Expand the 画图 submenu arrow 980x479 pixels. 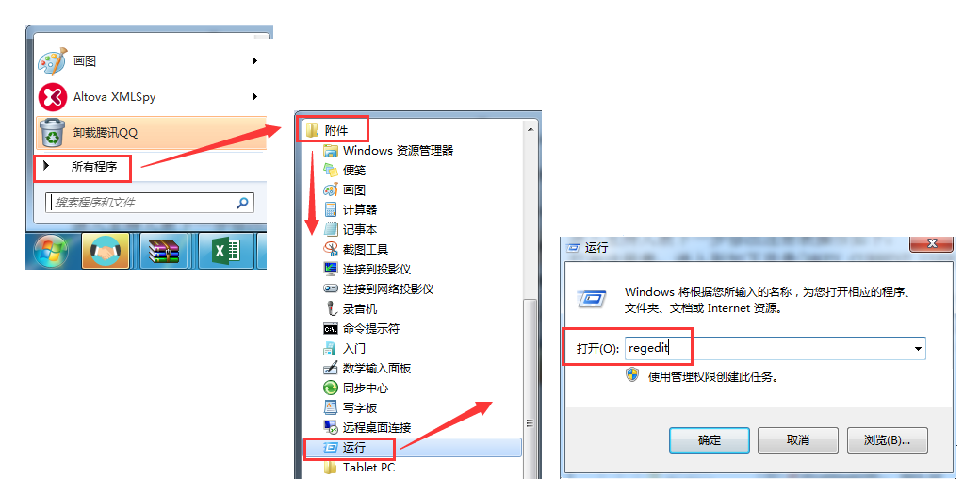point(255,60)
